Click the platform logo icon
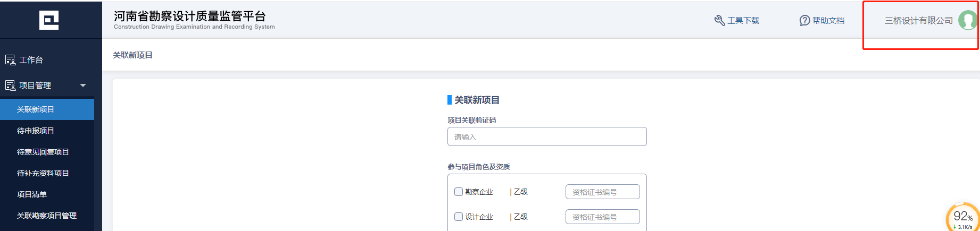This screenshot has width=980, height=231. coord(49,20)
